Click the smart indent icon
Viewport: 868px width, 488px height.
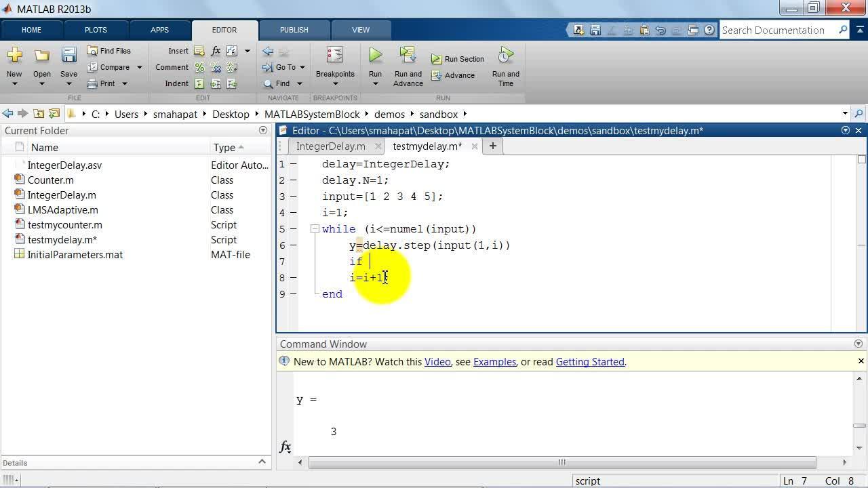coord(199,83)
